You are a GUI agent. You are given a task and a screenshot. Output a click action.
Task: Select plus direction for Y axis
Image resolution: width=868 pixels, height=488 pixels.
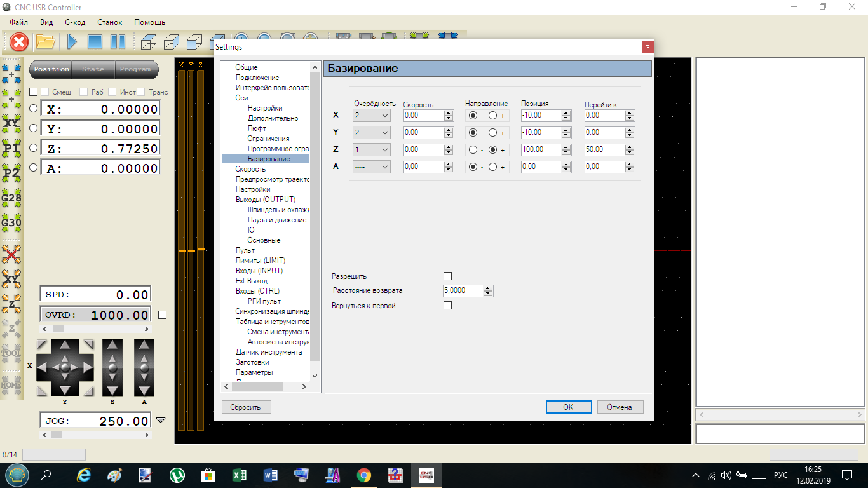[492, 133]
